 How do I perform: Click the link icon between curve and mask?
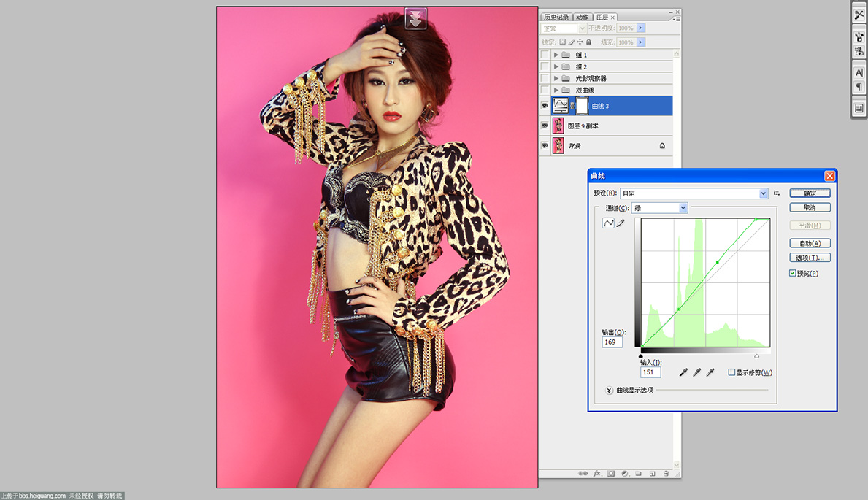(x=572, y=106)
